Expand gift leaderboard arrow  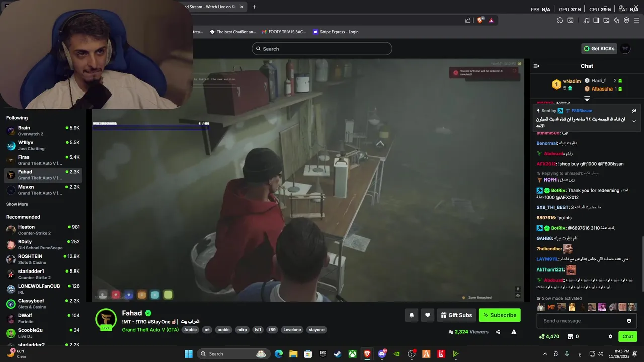[x=587, y=98]
